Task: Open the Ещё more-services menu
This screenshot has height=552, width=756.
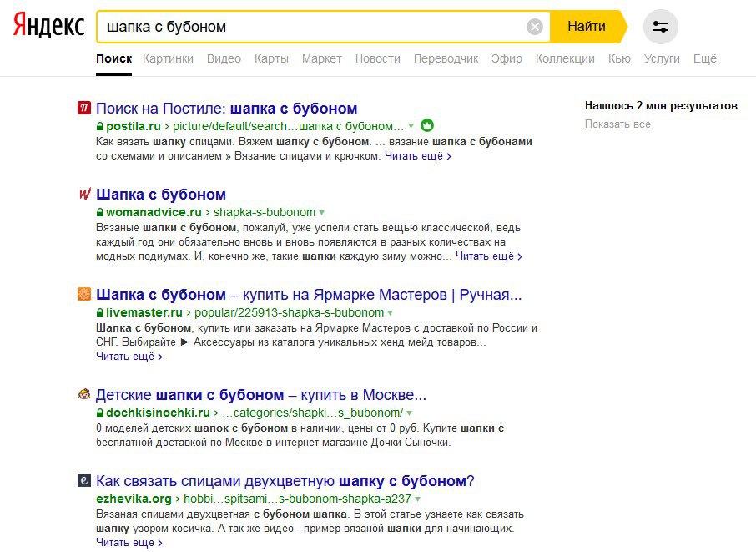Action: 705,58
